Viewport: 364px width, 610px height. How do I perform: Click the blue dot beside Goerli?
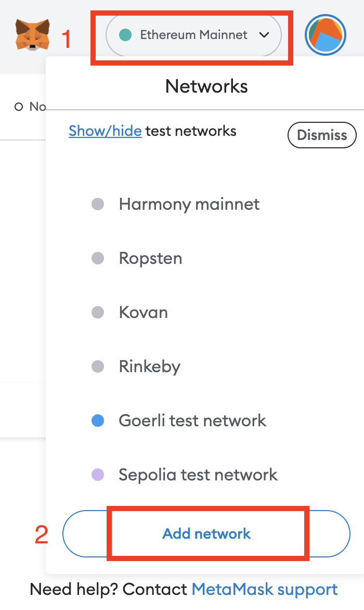pyautogui.click(x=98, y=421)
